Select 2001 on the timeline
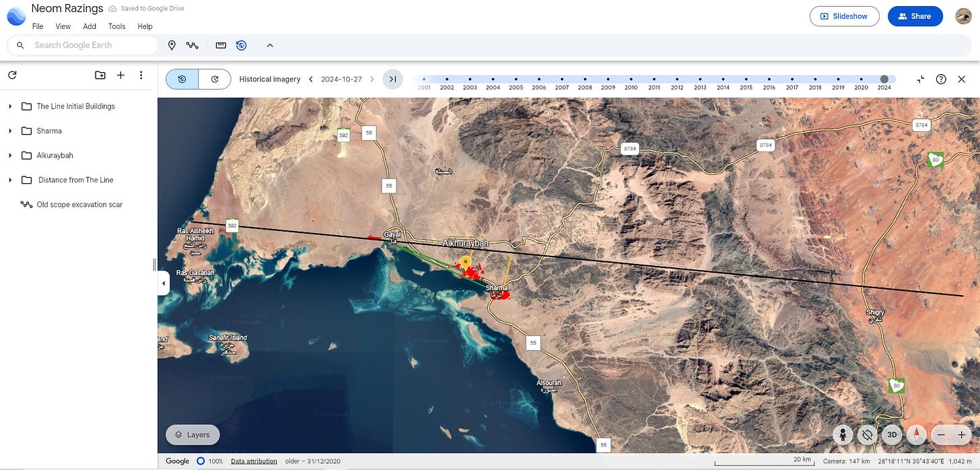Screen dimensions: 980x470 coord(424,83)
